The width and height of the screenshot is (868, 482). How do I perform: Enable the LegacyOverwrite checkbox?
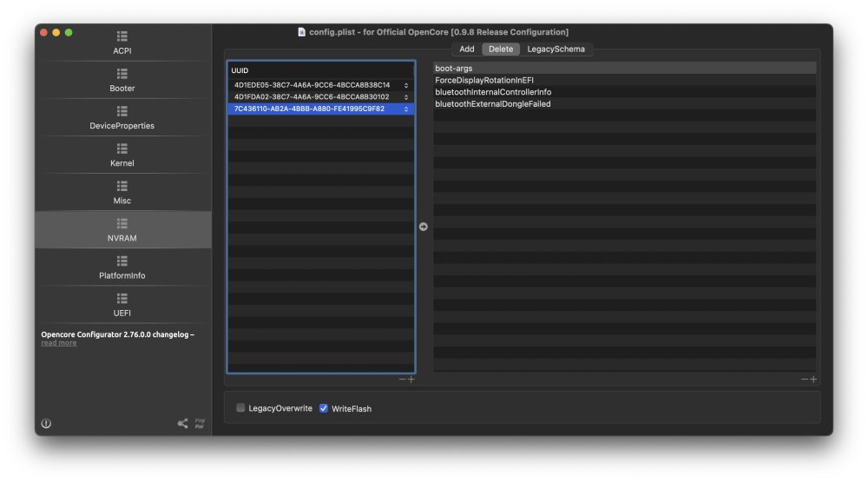pos(240,408)
